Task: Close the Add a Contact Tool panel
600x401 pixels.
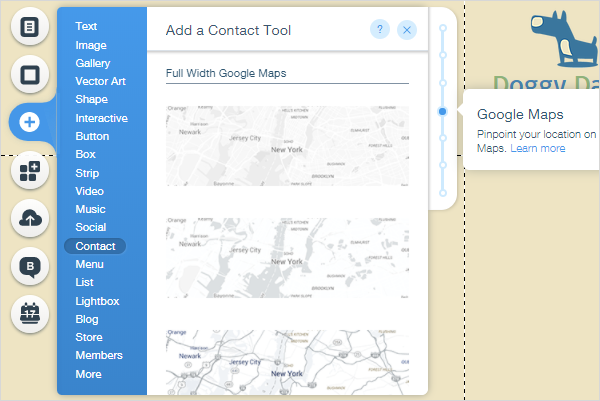Action: pyautogui.click(x=407, y=30)
